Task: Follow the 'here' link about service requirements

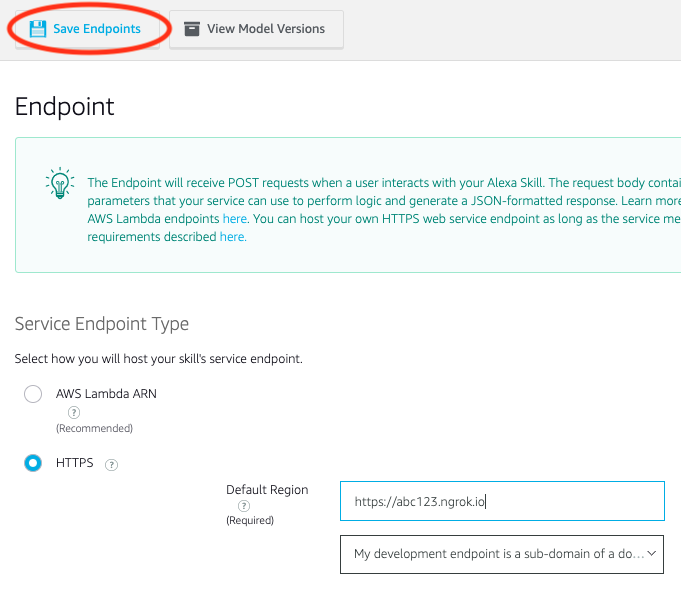Action: point(232,237)
